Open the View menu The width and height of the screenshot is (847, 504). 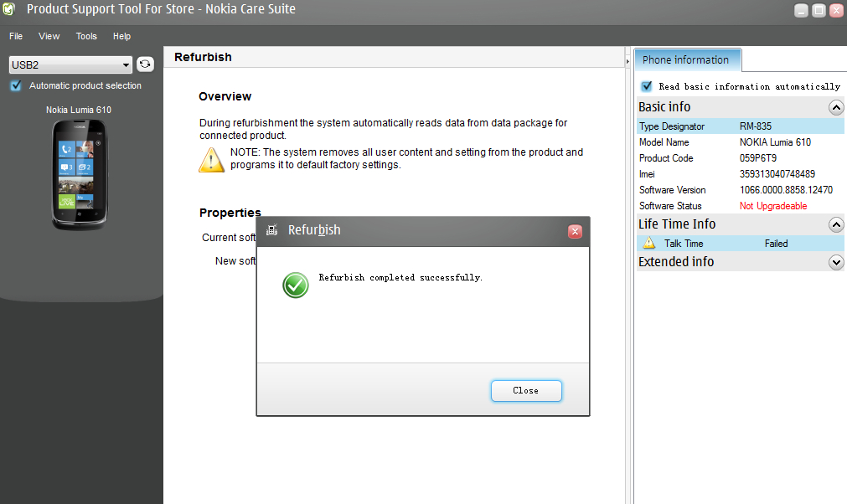pos(49,36)
